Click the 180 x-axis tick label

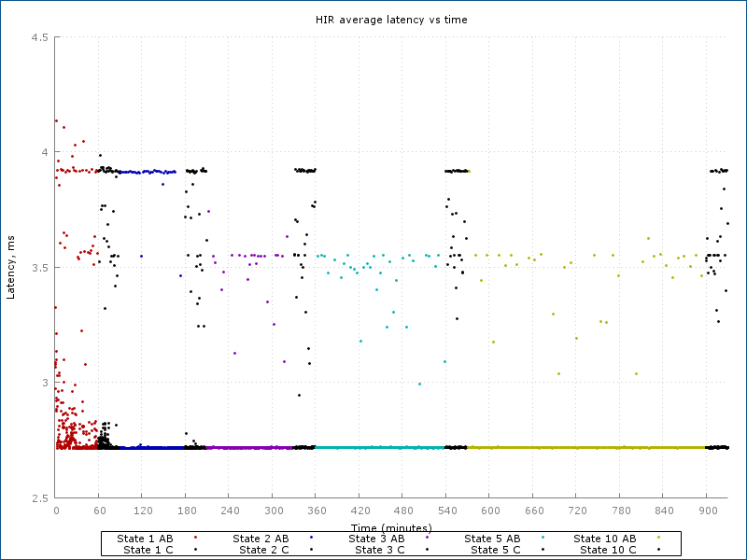point(186,511)
